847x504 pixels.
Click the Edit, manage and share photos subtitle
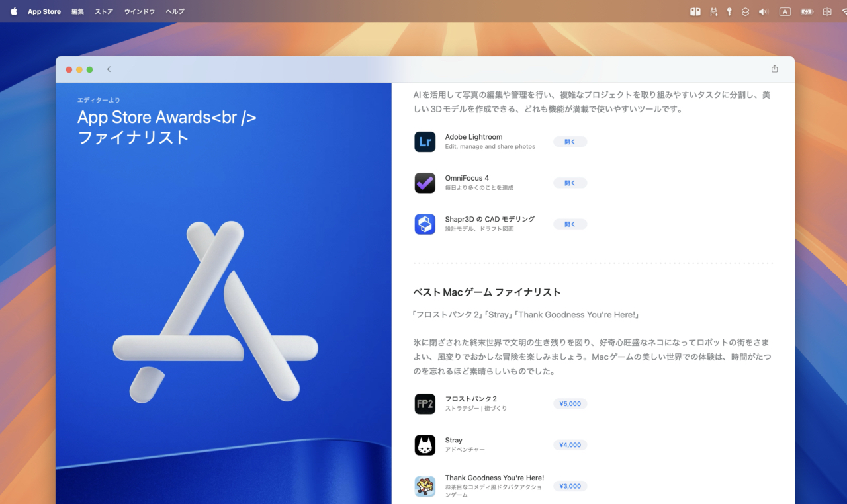490,147
